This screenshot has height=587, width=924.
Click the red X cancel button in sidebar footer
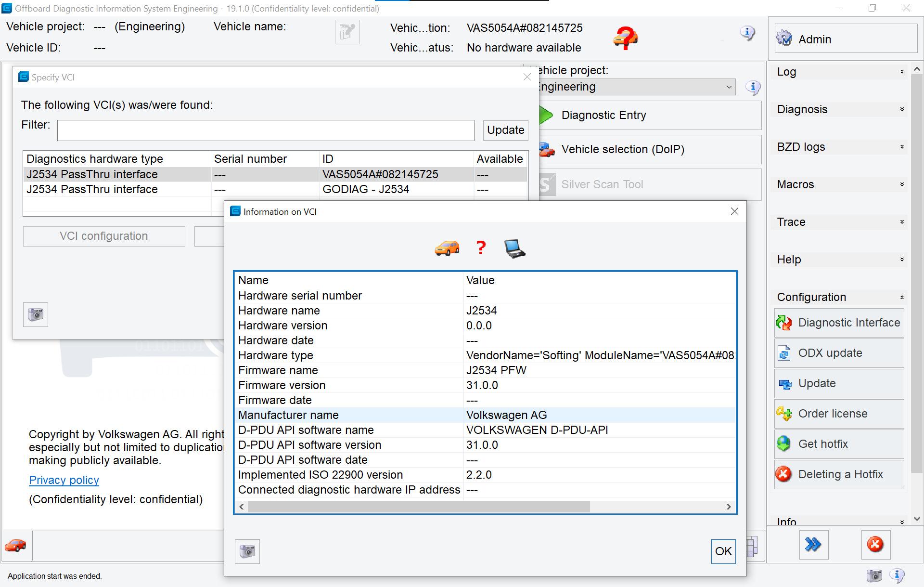[875, 545]
